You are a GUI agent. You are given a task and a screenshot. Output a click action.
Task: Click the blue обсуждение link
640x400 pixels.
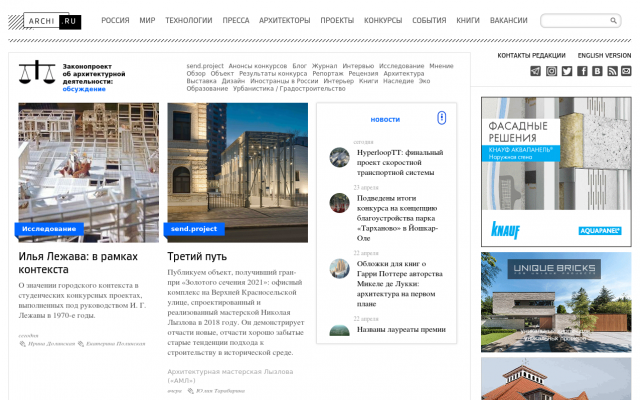[84, 89]
